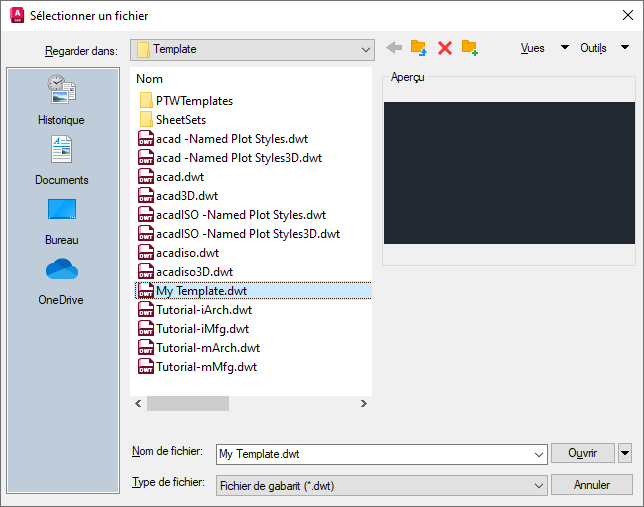This screenshot has width=644, height=507.
Task: Click the Ouvrir button
Action: 582,453
